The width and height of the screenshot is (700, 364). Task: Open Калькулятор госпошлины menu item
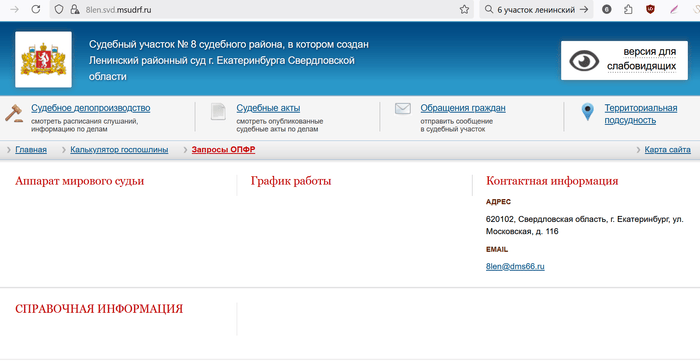119,150
